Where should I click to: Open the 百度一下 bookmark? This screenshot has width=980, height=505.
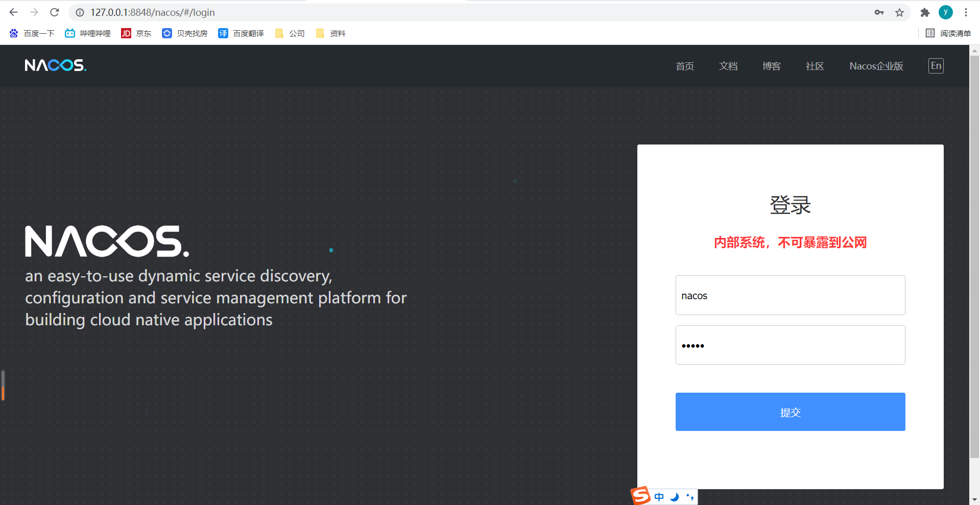(x=32, y=33)
